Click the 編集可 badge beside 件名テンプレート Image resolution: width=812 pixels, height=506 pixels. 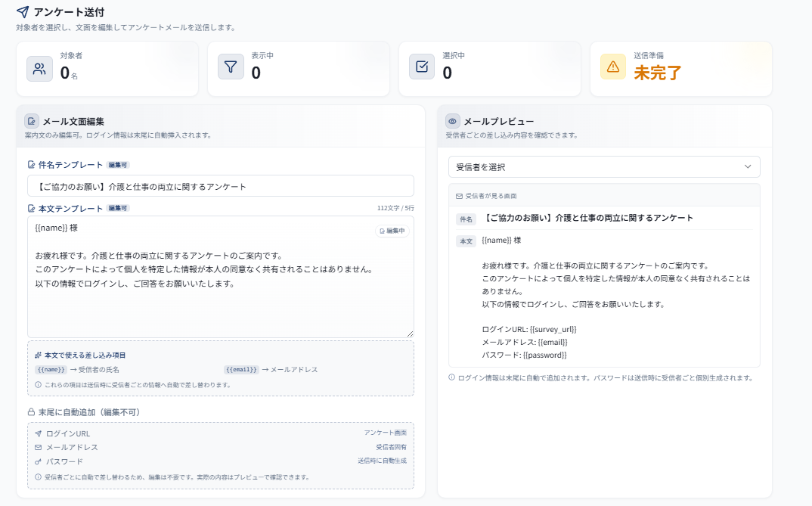point(118,165)
